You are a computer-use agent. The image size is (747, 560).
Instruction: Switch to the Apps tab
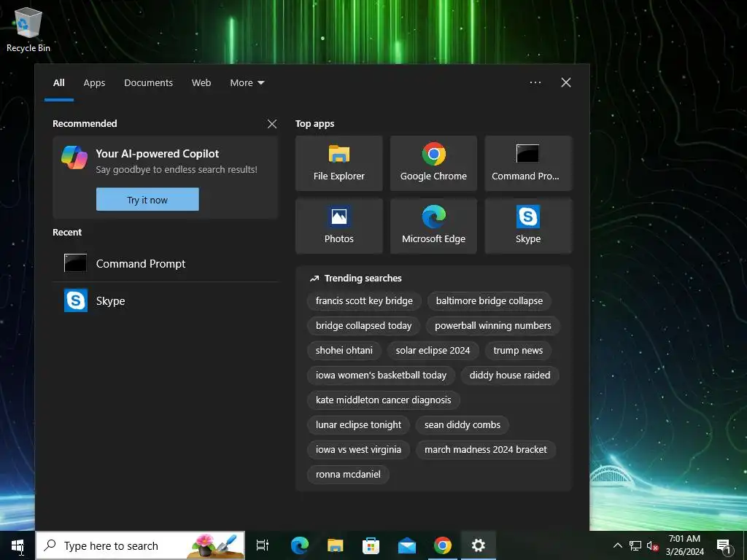tap(94, 83)
